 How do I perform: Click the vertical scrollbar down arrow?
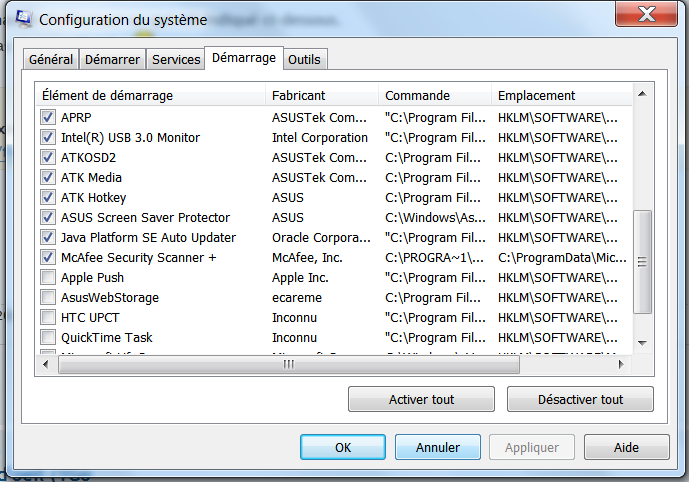(642, 343)
